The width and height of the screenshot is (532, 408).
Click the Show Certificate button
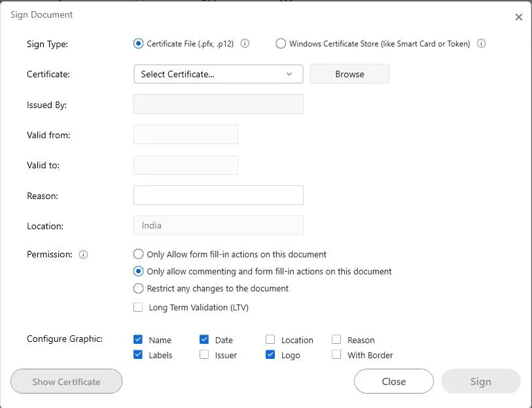coord(66,381)
